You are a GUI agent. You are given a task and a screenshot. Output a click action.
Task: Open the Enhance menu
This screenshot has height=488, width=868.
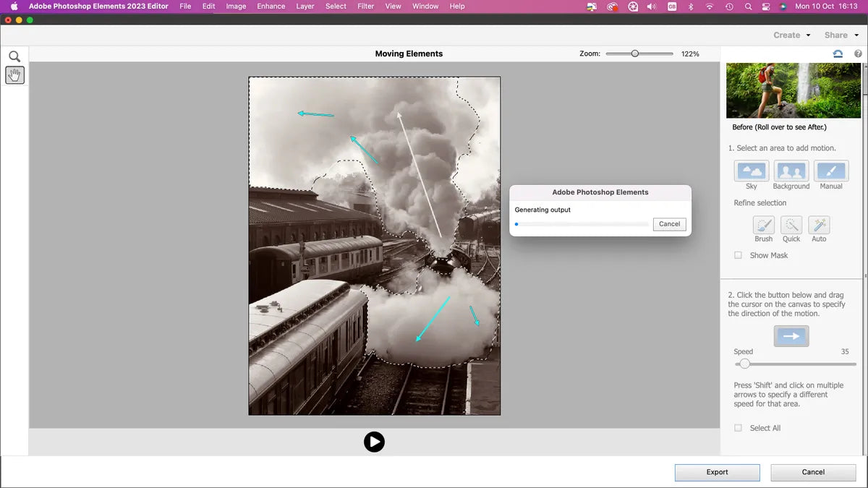point(271,7)
